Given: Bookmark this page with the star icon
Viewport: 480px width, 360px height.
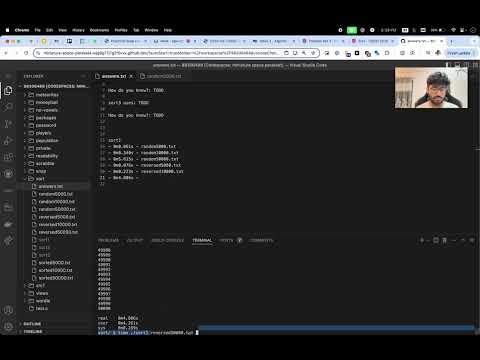Looking at the screenshot, I should click(x=313, y=53).
